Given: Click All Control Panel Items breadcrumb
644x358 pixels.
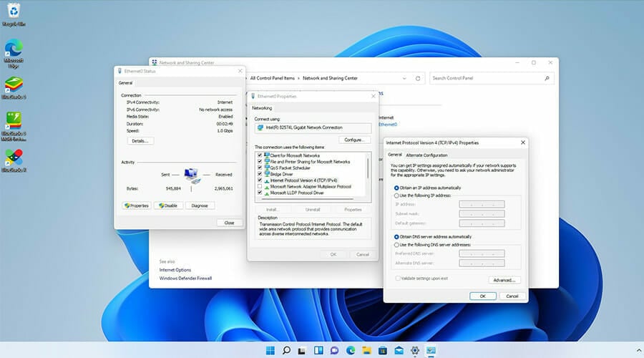Looking at the screenshot, I should tap(273, 78).
